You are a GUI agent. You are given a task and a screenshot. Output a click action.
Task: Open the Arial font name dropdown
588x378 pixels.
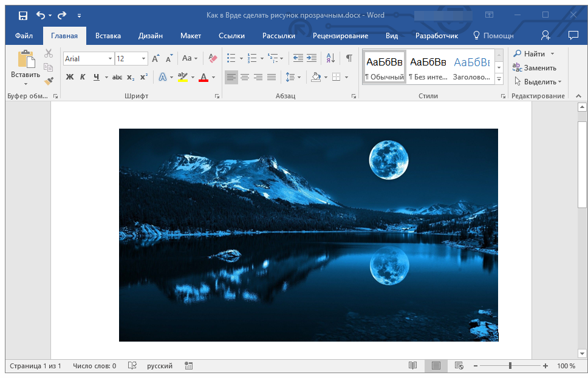[110, 59]
